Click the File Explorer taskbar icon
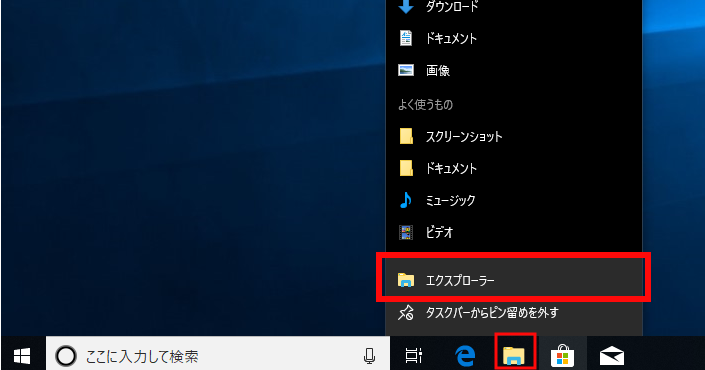Viewport: 705px width, 370px height. click(x=514, y=356)
